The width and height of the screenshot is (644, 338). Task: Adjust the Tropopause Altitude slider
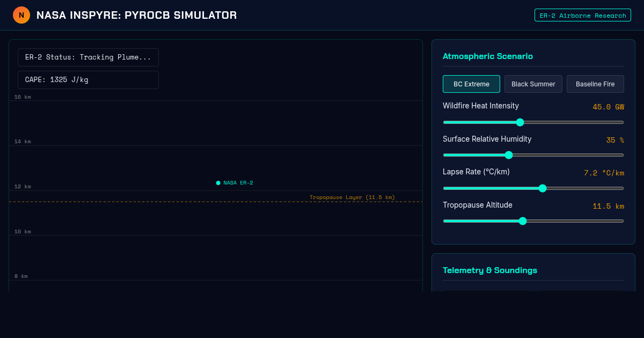pos(533,221)
